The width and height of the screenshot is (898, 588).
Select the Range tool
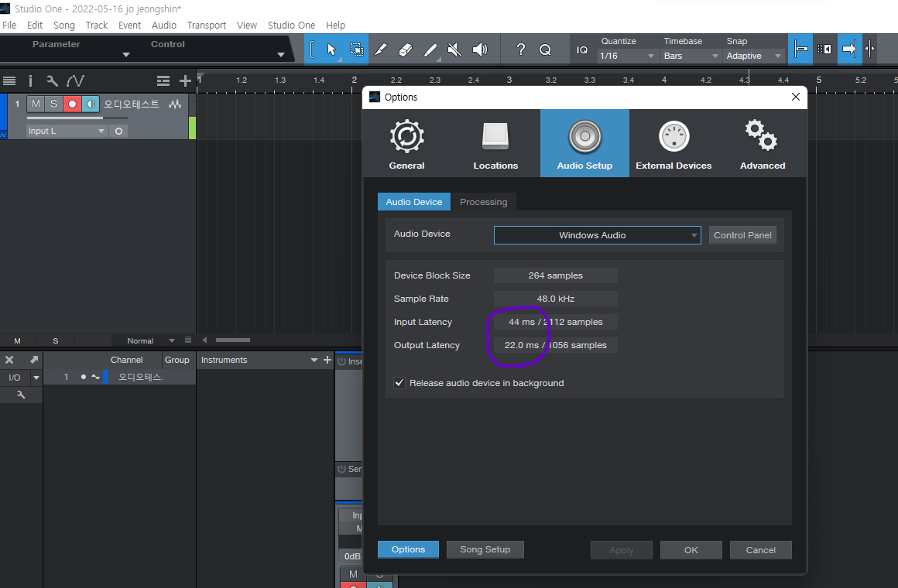[x=356, y=50]
